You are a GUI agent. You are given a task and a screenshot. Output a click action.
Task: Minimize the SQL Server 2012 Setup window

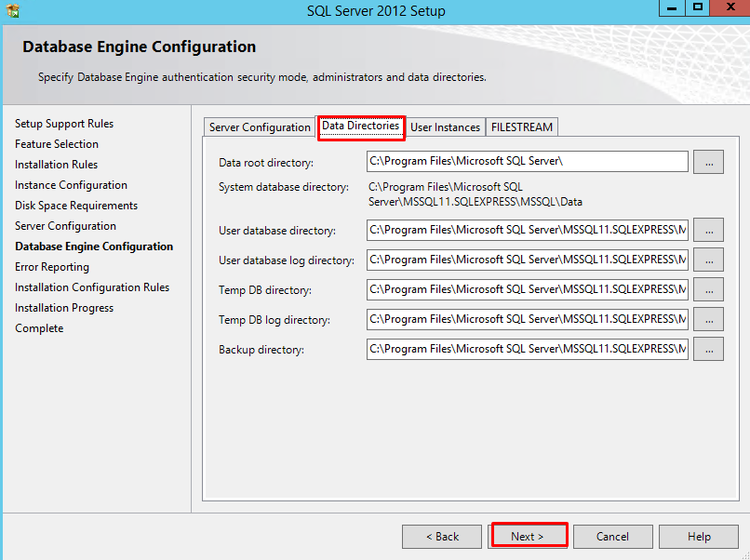point(672,8)
